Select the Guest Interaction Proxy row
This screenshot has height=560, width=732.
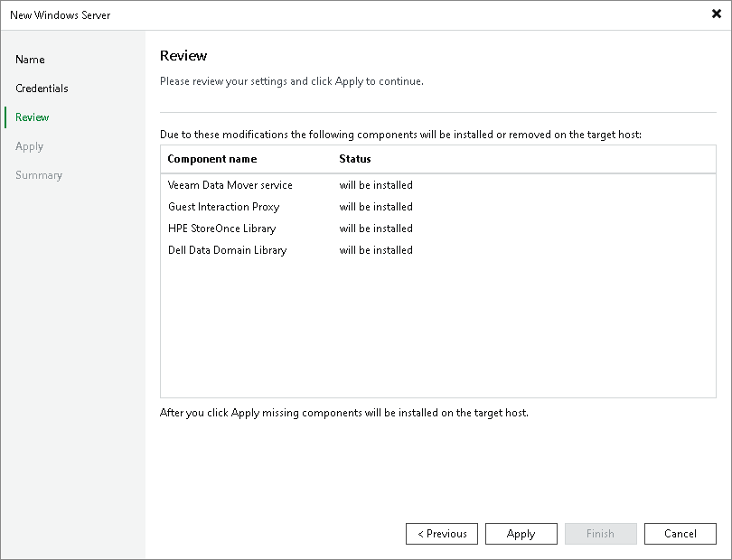click(x=438, y=207)
